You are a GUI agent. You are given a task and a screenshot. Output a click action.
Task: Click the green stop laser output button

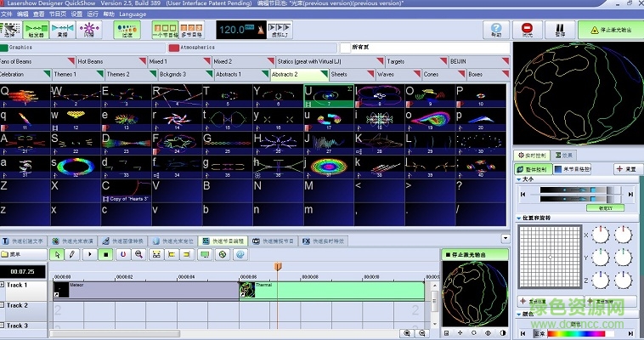coord(610,30)
